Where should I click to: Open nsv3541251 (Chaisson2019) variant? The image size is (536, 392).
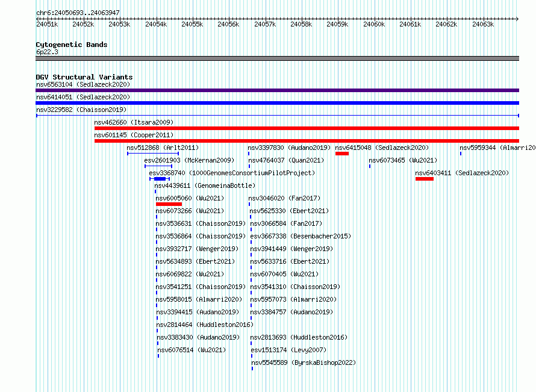[201, 287]
